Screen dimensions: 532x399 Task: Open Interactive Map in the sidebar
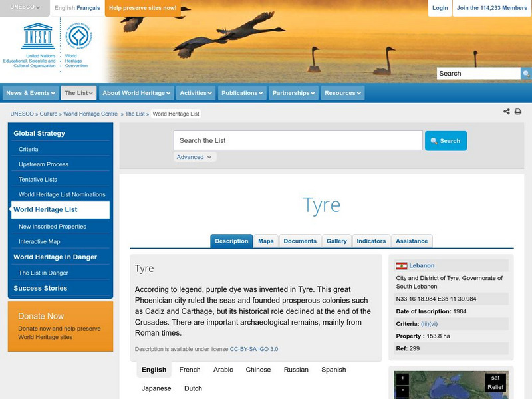39,242
